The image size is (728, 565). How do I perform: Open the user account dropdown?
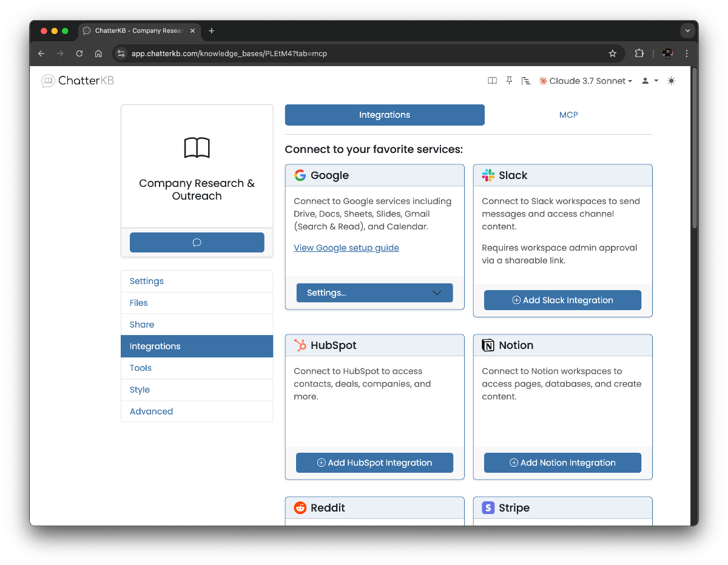(650, 81)
